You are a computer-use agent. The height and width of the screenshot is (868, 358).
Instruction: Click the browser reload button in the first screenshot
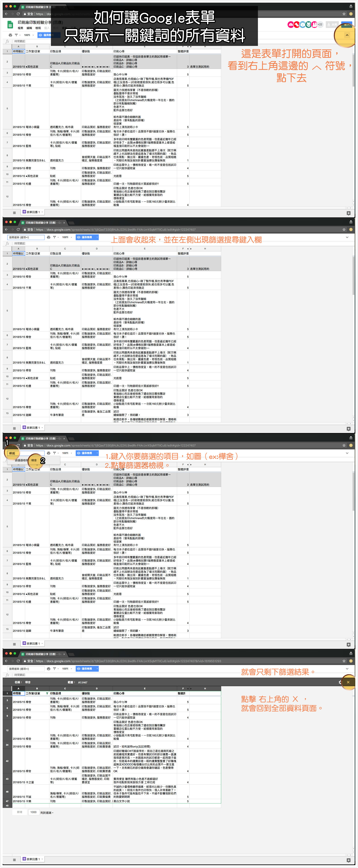coord(18,14)
